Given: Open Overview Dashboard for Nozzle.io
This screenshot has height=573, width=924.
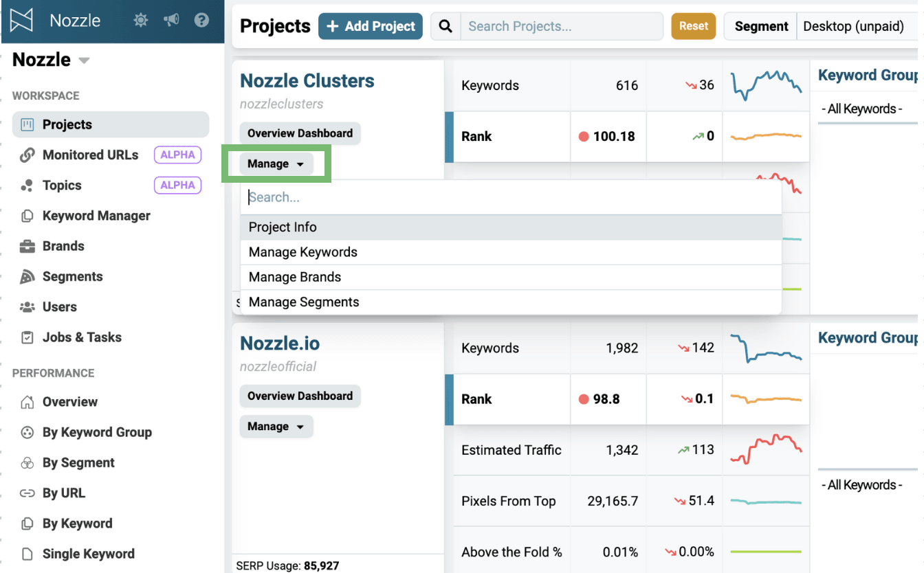Looking at the screenshot, I should click(300, 396).
